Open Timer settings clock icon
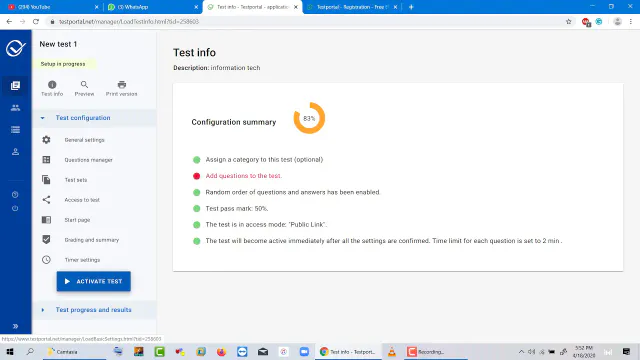Viewport: 640px width, 360px height. (x=46, y=260)
